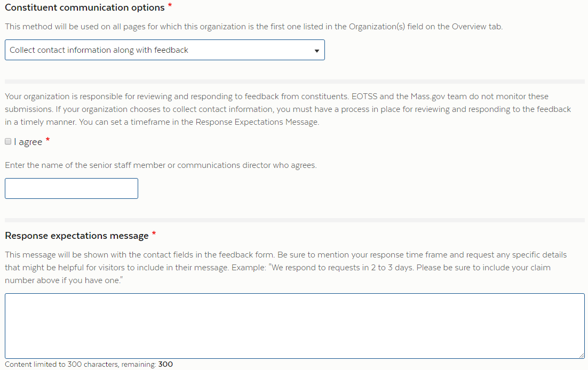
Task: Click the gray divider above Response expectations message
Action: (295, 220)
